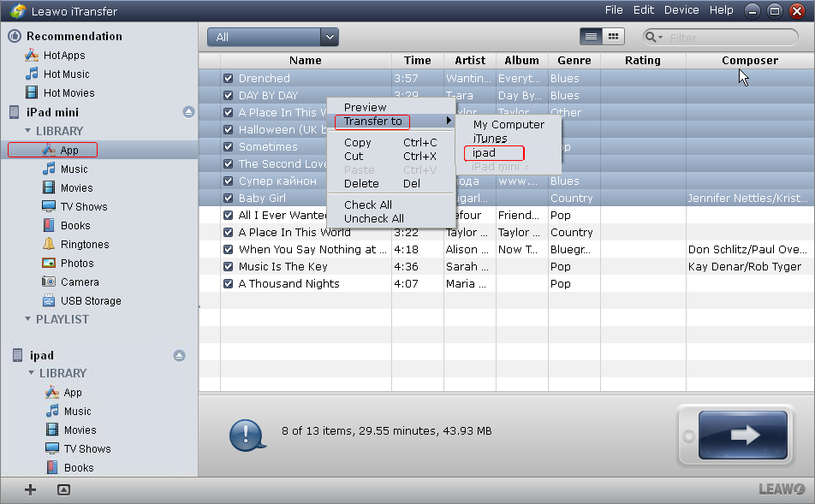The image size is (815, 504).
Task: Uncheck the DAY BY DAY checkbox
Action: pyautogui.click(x=229, y=95)
